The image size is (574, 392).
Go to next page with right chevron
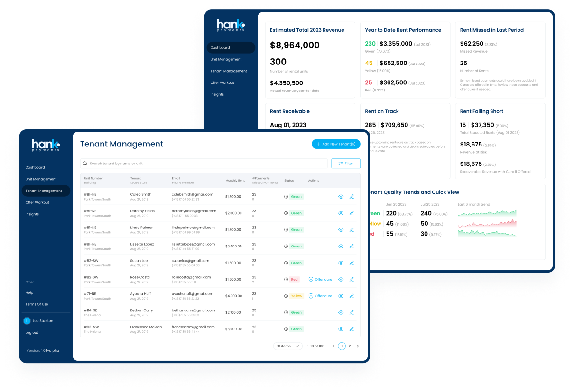pyautogui.click(x=358, y=346)
